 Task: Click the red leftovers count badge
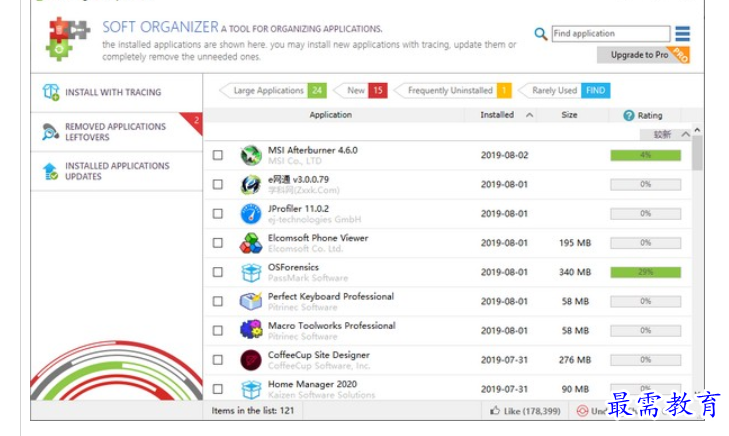pyautogui.click(x=194, y=121)
